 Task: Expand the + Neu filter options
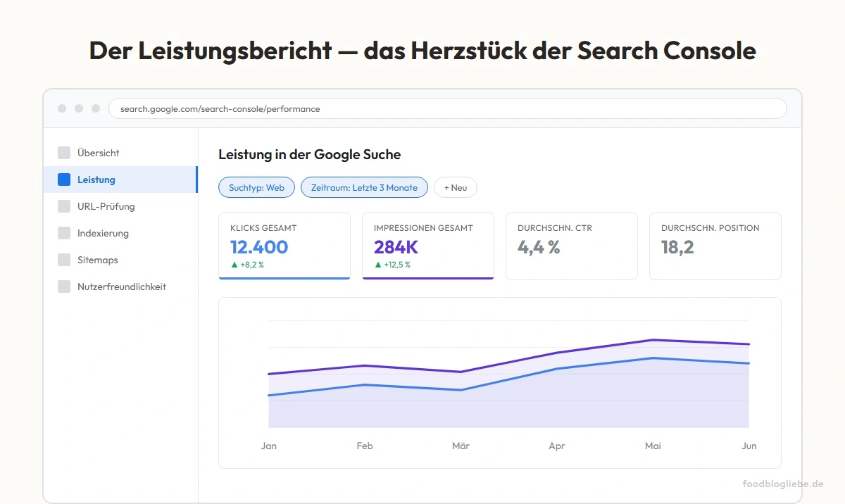pos(455,187)
